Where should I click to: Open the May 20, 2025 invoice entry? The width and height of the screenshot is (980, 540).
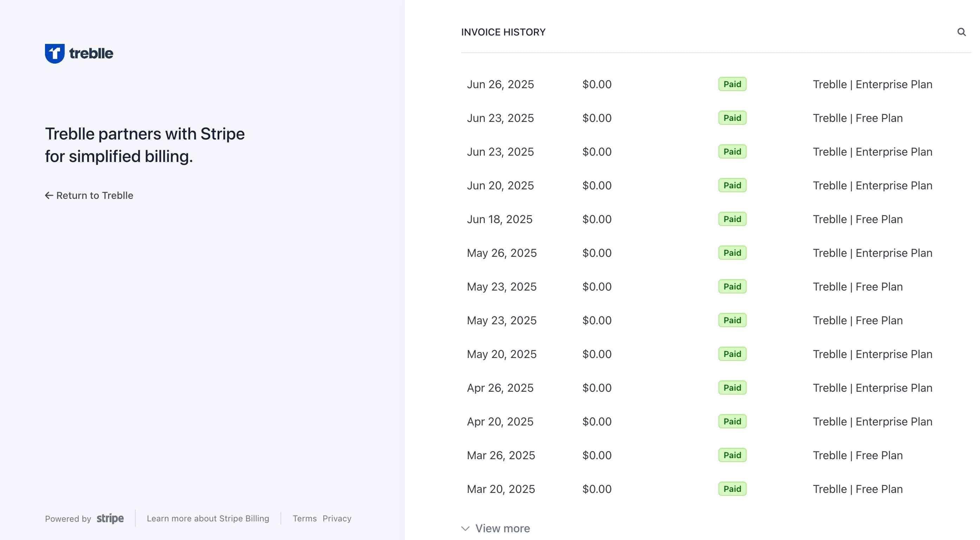647,354
